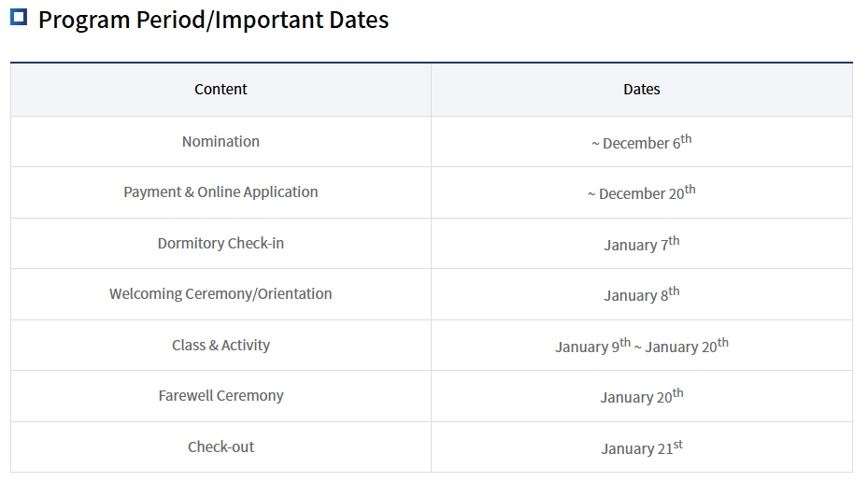Image resolution: width=868 pixels, height=482 pixels.
Task: Click the January 8th date cell
Action: point(642,295)
